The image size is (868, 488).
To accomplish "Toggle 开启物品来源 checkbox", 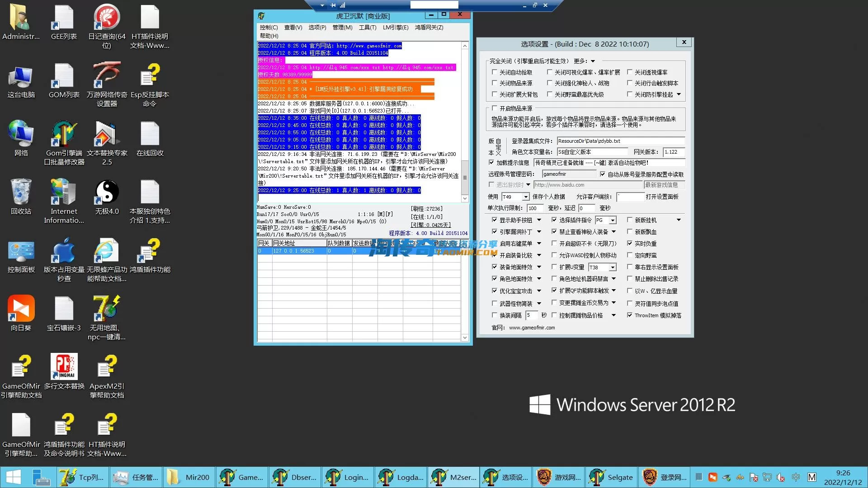I will click(495, 108).
